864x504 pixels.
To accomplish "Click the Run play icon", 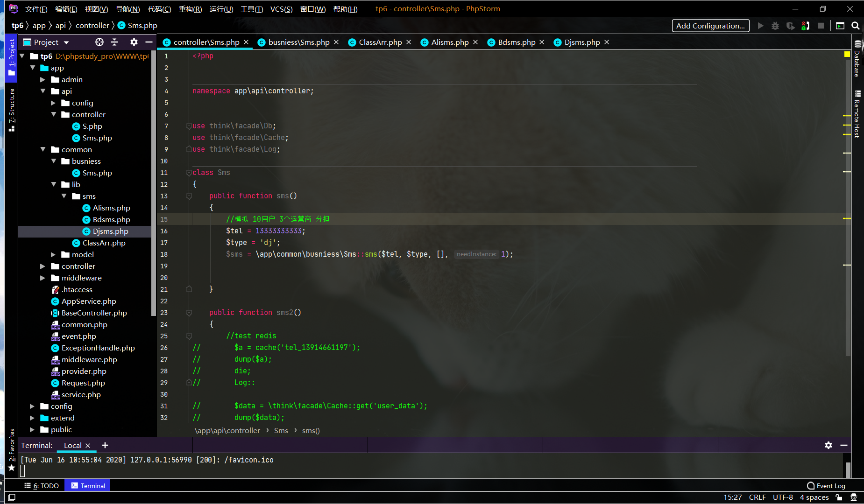I will 761,26.
